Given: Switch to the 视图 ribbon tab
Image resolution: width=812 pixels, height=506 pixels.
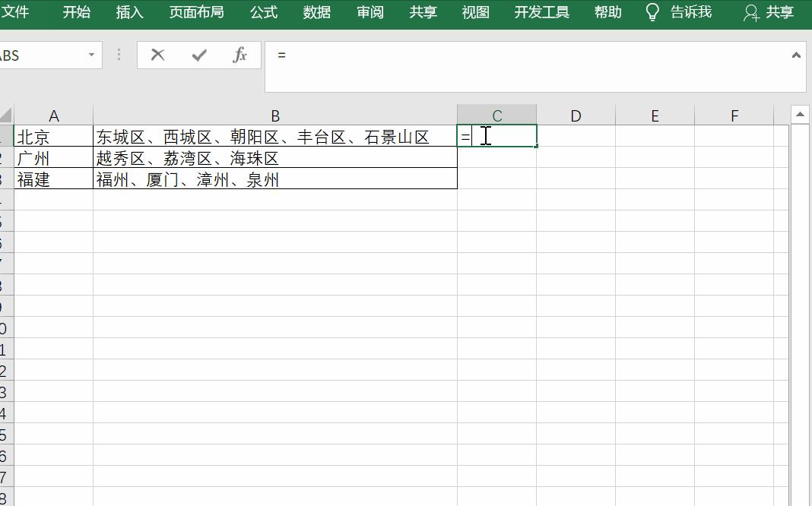Looking at the screenshot, I should pyautogui.click(x=475, y=12).
